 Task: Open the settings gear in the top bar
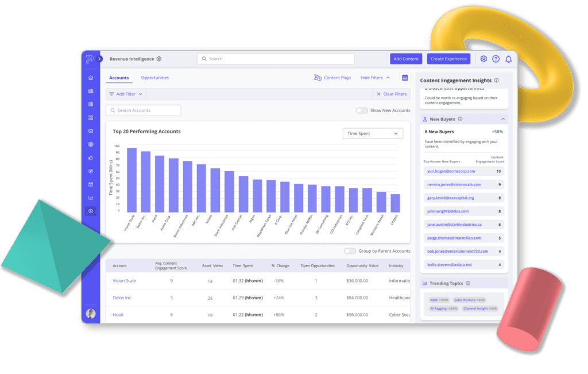(x=483, y=59)
